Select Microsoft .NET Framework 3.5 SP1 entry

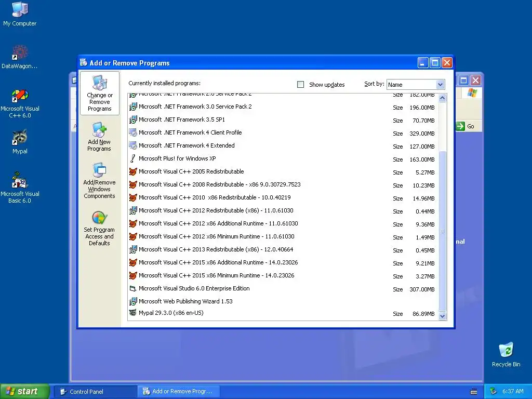[x=283, y=120]
